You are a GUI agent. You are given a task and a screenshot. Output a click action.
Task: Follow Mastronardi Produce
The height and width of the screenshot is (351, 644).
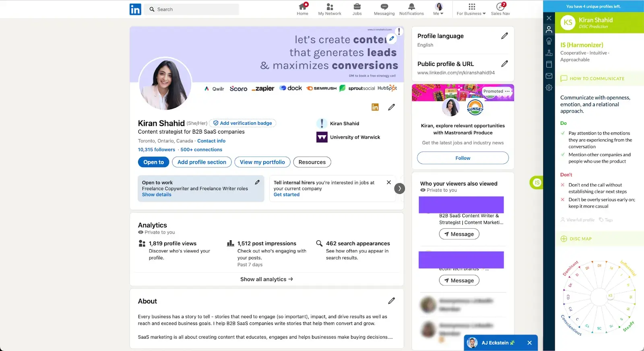463,158
